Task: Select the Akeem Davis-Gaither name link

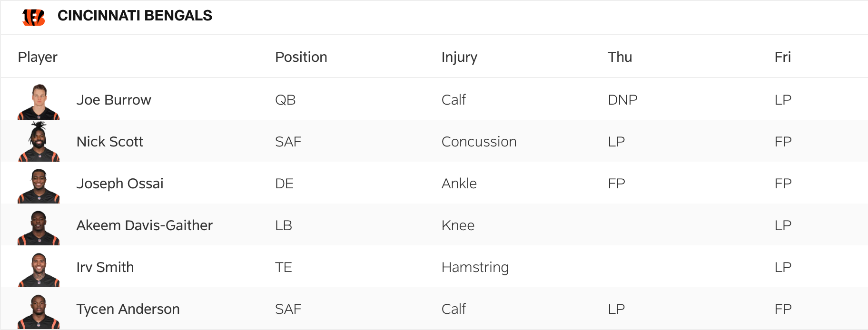Action: coord(145,225)
